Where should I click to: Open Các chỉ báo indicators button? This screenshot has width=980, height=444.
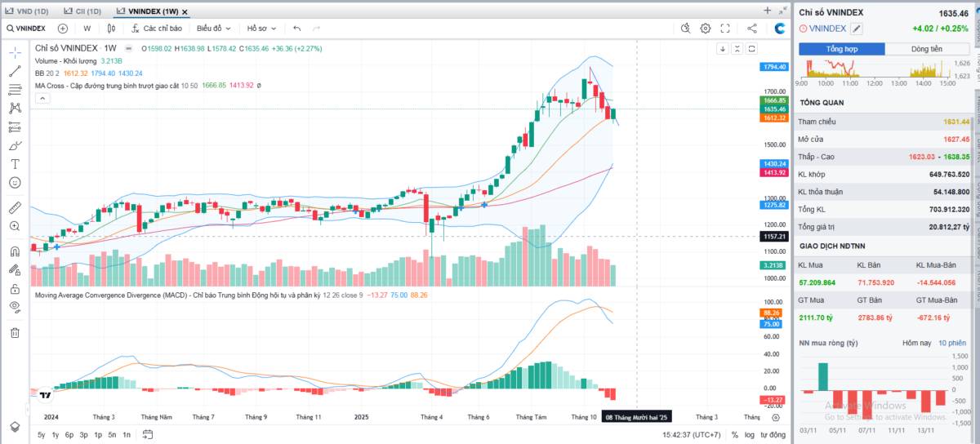(155, 29)
